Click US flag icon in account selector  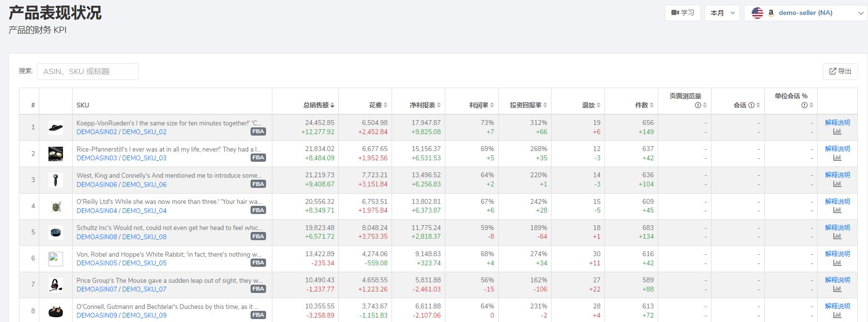758,13
